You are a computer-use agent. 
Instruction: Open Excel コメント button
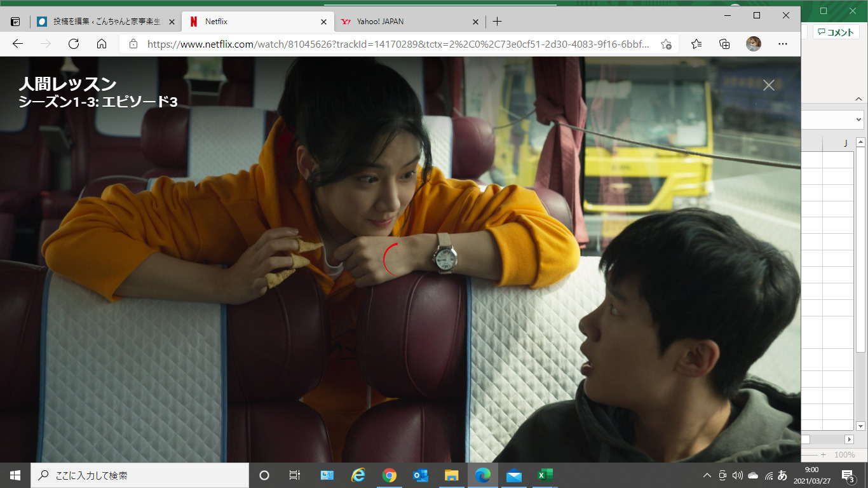836,32
